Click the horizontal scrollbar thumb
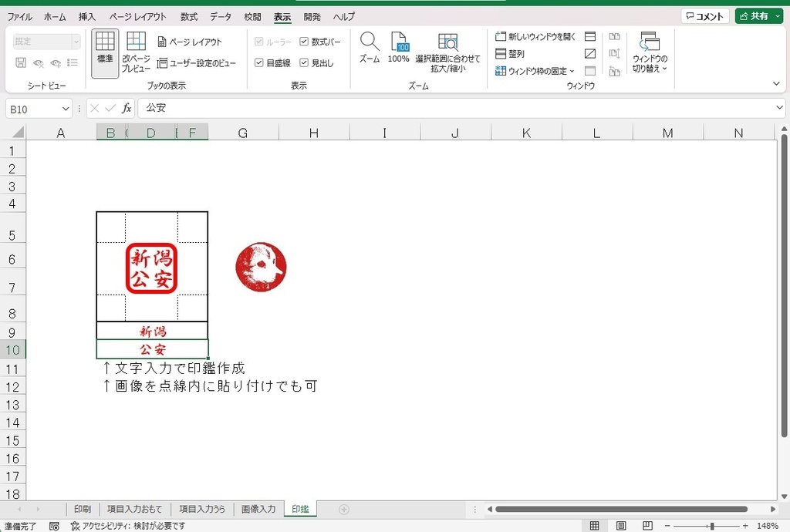The image size is (790, 532). coord(621,510)
